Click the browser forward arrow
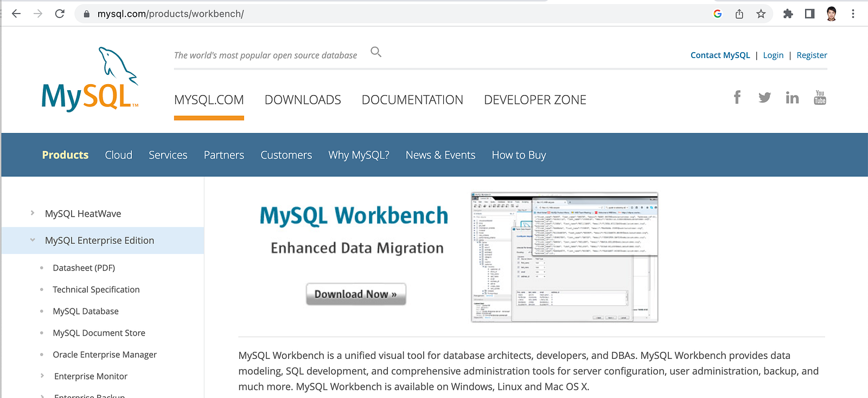Screen dimensions: 868x398 pos(38,14)
